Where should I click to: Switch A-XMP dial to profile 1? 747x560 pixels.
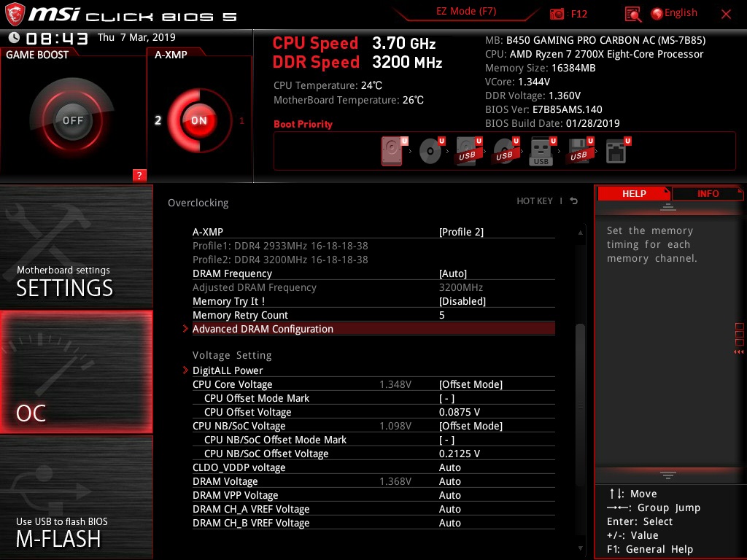pyautogui.click(x=241, y=121)
